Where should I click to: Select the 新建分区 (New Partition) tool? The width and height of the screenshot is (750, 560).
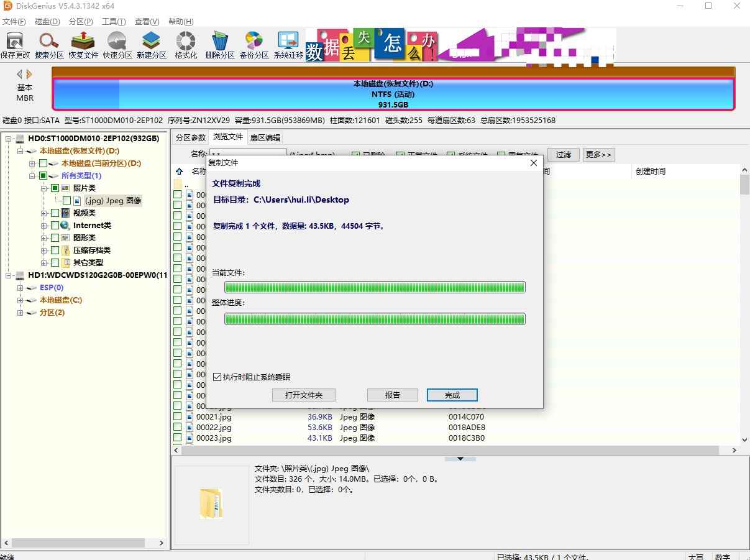(151, 44)
